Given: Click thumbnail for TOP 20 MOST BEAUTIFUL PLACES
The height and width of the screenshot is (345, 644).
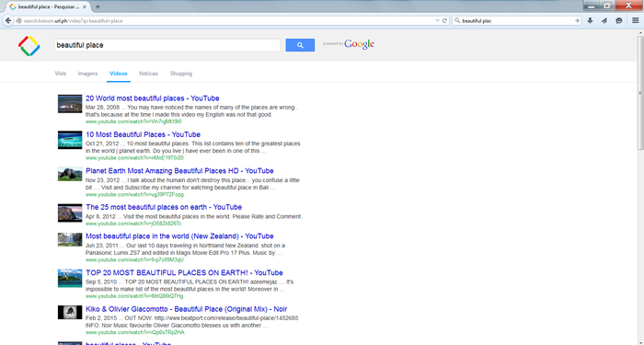Looking at the screenshot, I should pos(70,278).
